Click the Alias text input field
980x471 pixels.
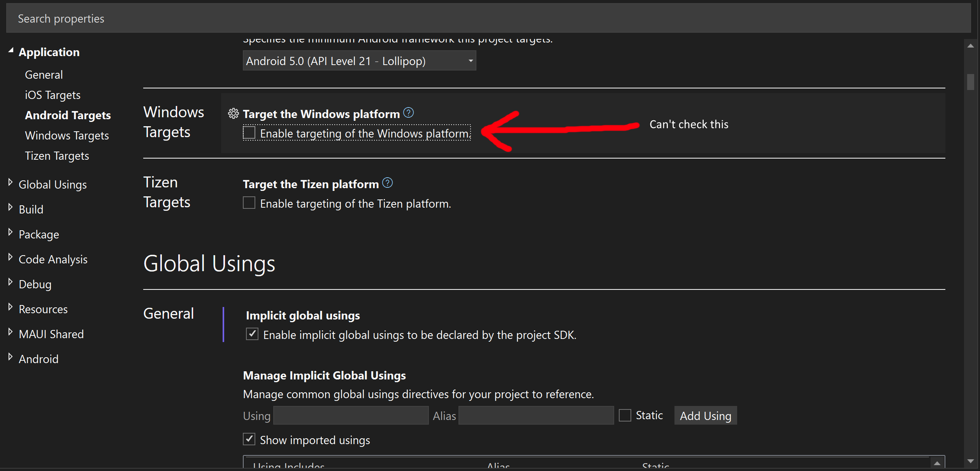[536, 415]
